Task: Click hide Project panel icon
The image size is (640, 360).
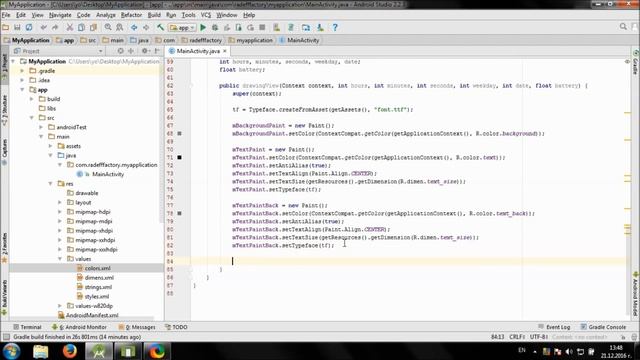Action: click(157, 51)
